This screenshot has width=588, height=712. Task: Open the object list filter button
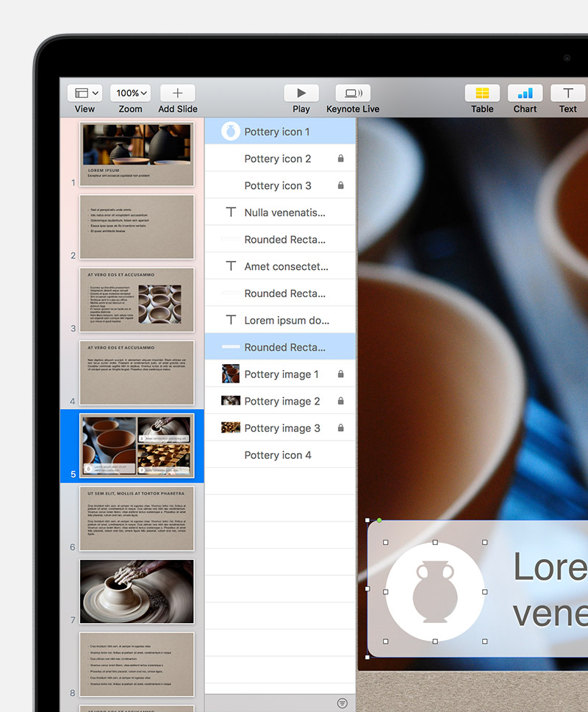tap(343, 703)
